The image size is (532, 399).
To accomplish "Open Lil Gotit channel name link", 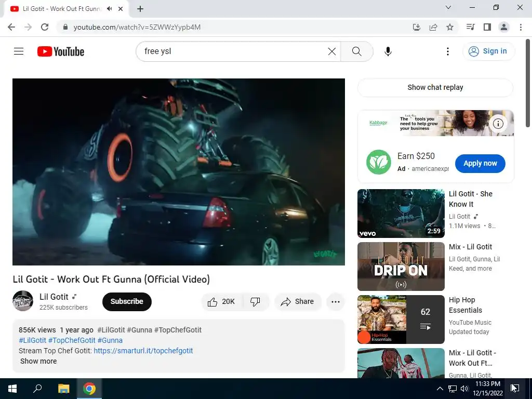I will pyautogui.click(x=54, y=297).
